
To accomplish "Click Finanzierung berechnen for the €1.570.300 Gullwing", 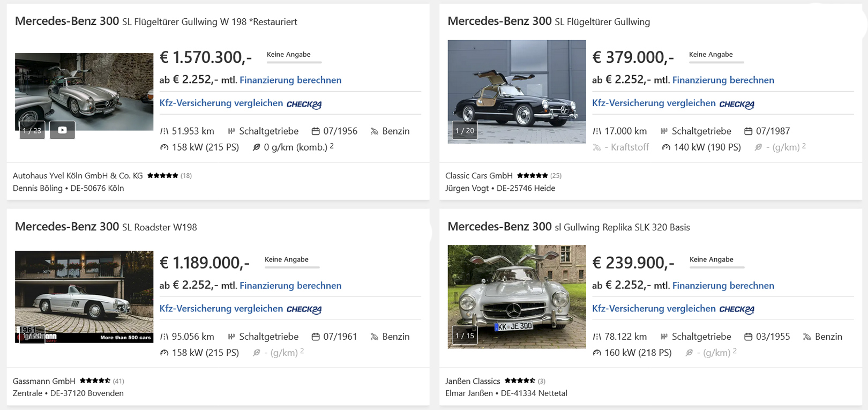I will click(290, 80).
